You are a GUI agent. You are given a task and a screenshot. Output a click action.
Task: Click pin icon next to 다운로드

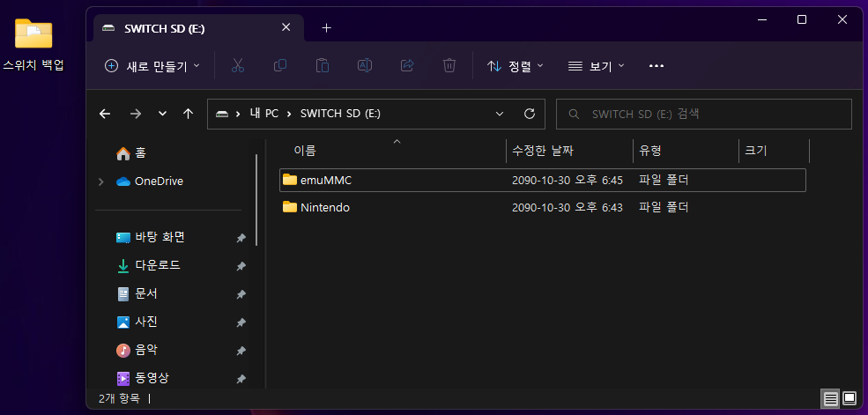coord(241,266)
